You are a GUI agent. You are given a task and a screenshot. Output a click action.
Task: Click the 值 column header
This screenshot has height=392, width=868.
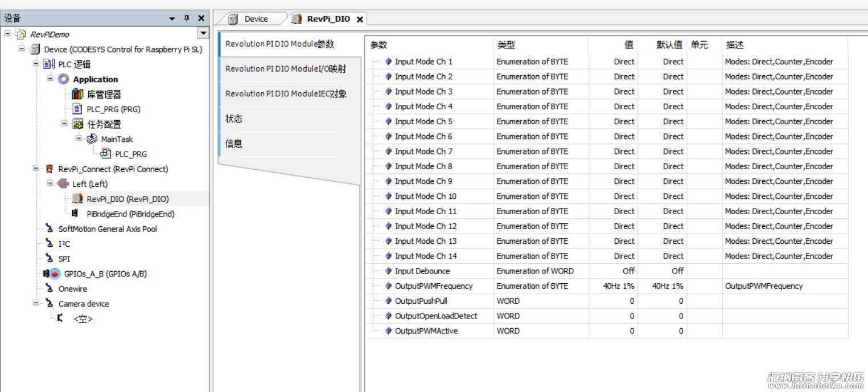[x=613, y=45]
